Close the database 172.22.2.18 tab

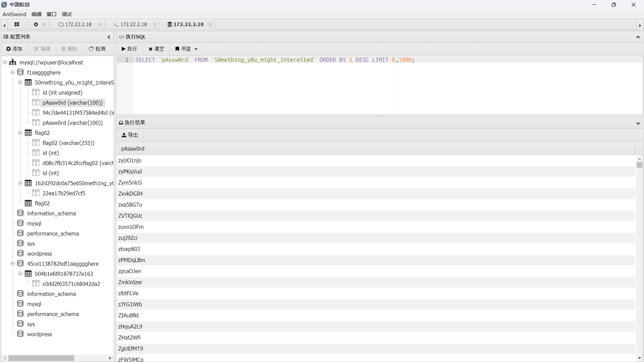(x=210, y=24)
